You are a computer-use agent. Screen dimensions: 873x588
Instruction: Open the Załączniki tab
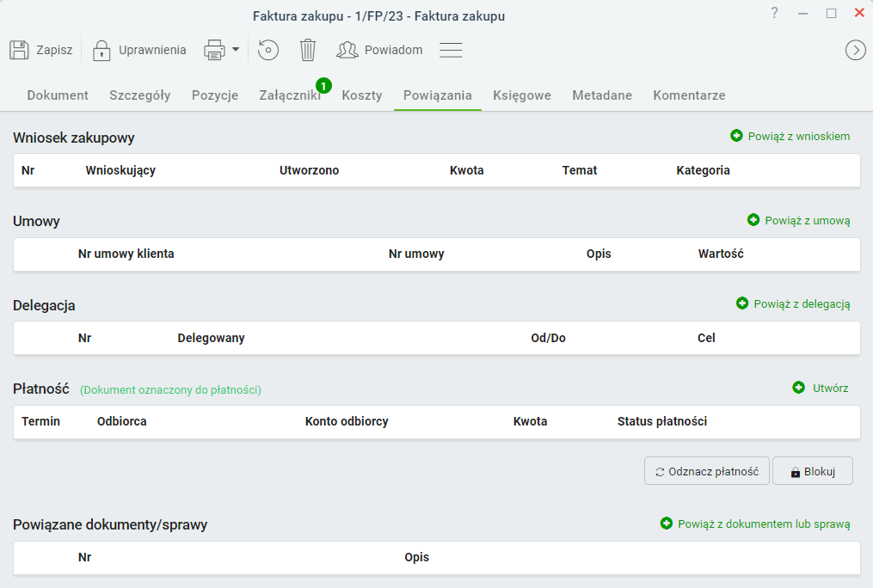[x=290, y=95]
